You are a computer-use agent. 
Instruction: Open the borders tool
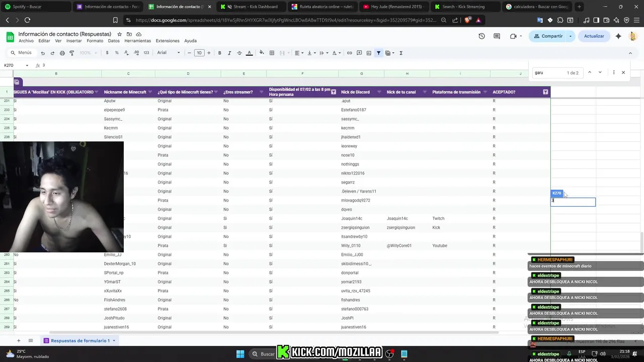click(272, 53)
